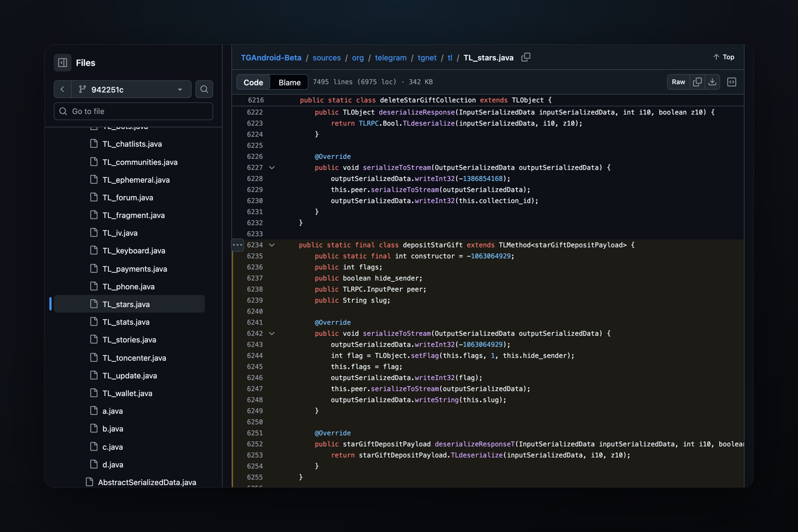Copy raw file contents icon
Viewport: 798px width, 532px height.
point(697,82)
